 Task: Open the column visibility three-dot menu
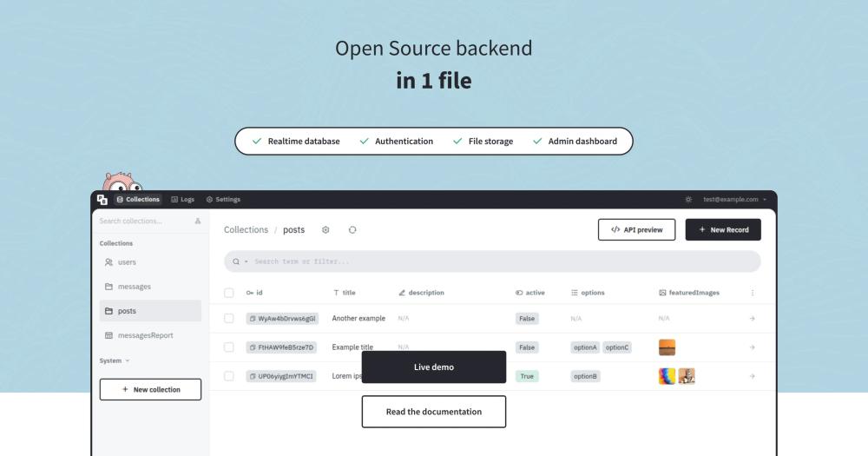point(753,293)
